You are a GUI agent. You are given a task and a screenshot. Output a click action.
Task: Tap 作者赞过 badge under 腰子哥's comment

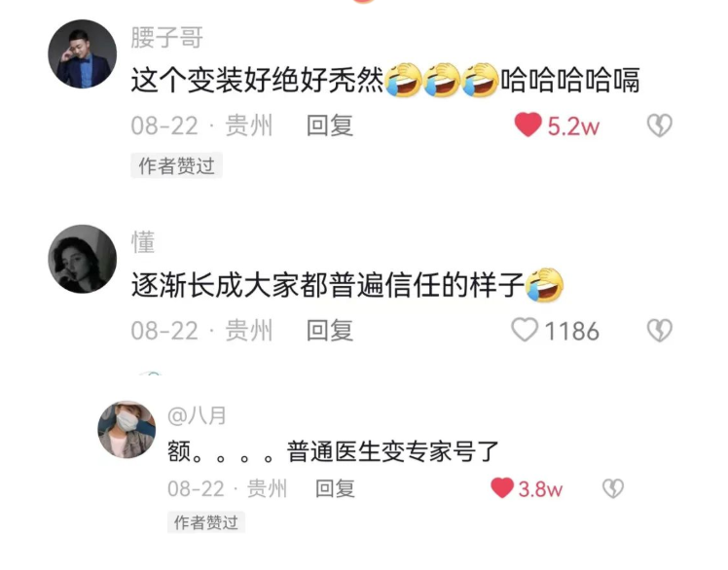click(176, 165)
